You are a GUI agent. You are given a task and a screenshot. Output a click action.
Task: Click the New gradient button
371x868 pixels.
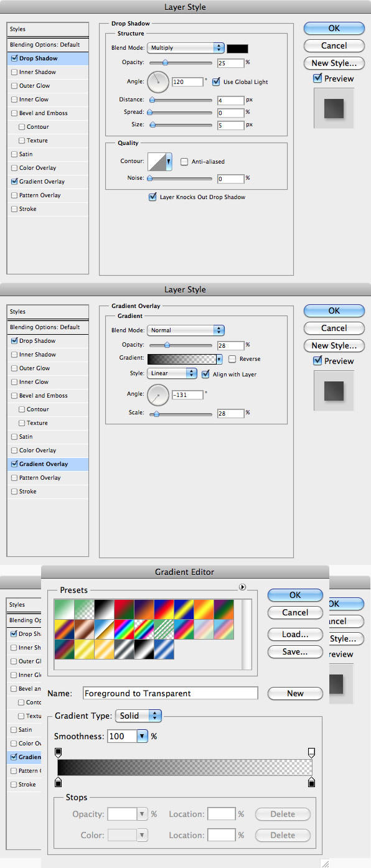click(x=295, y=693)
